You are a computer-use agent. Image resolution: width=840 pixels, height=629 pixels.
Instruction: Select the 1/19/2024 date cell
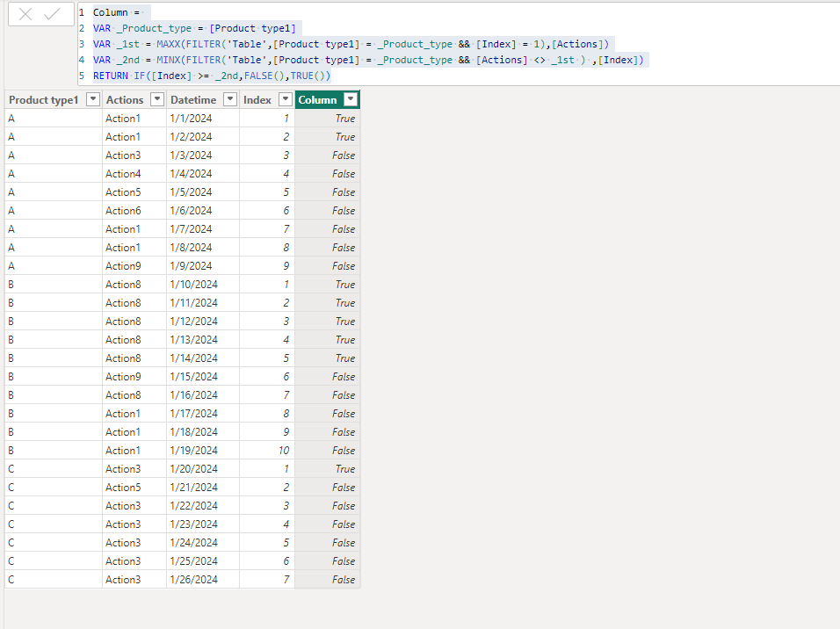[203, 451]
